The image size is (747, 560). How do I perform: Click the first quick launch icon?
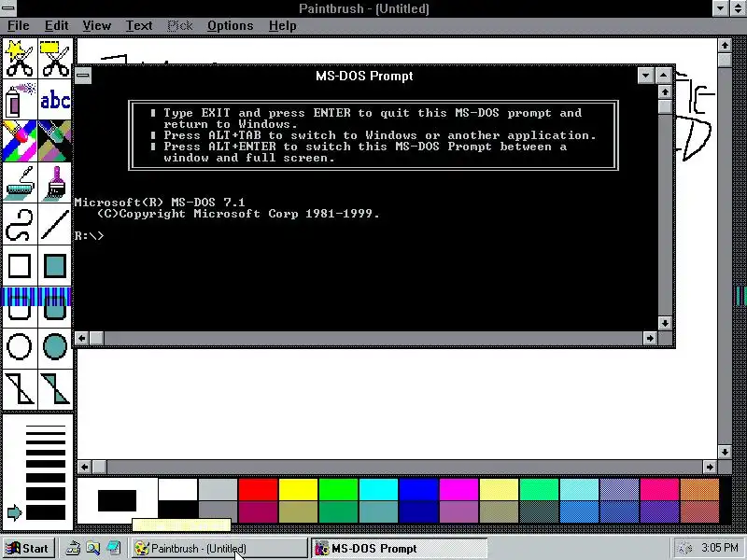point(73,549)
